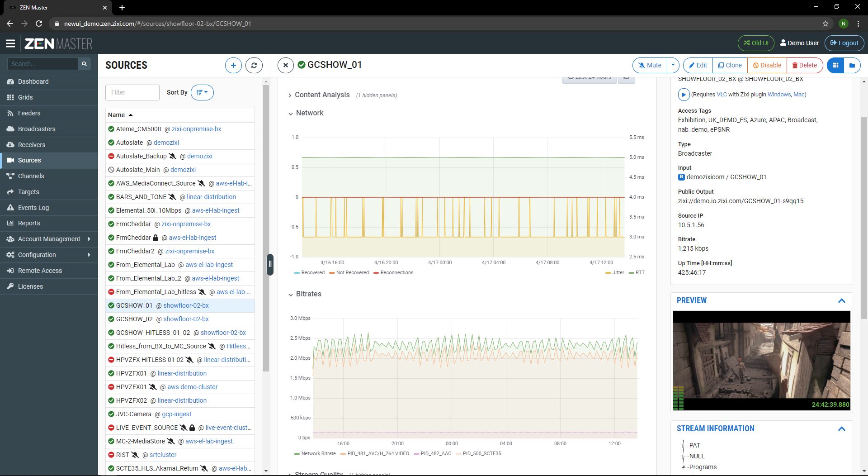Open the hamburger navigation menu
Screen dimensions: 868x476
tap(10, 43)
